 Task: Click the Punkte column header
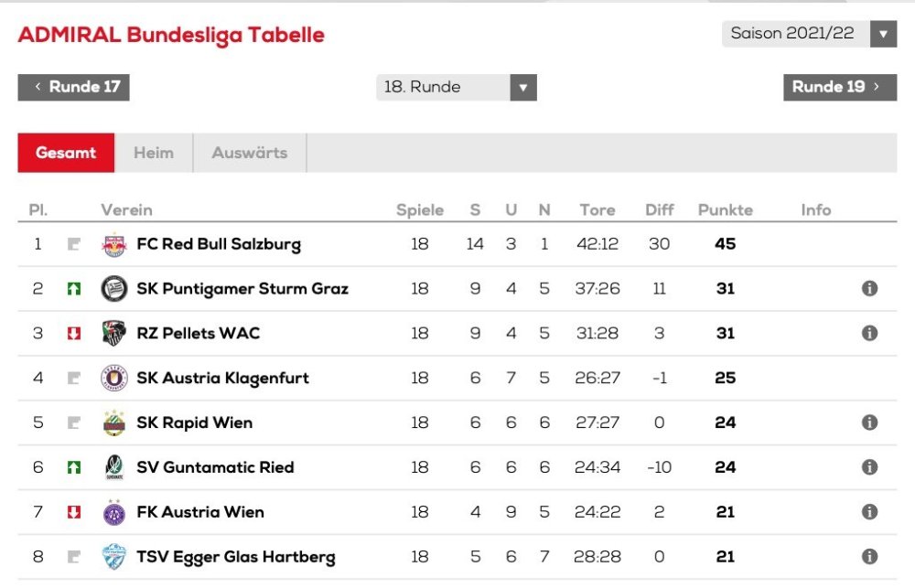tap(725, 210)
